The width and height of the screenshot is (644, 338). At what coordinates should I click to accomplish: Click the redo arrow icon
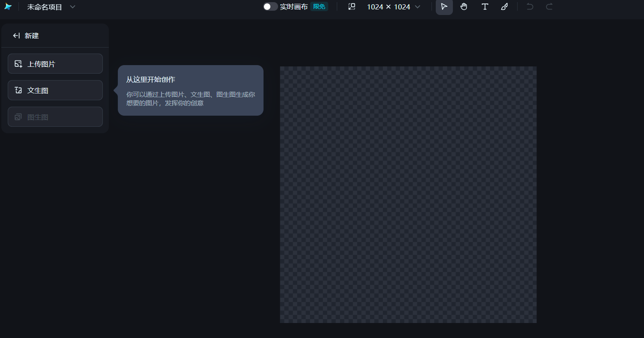coord(549,7)
